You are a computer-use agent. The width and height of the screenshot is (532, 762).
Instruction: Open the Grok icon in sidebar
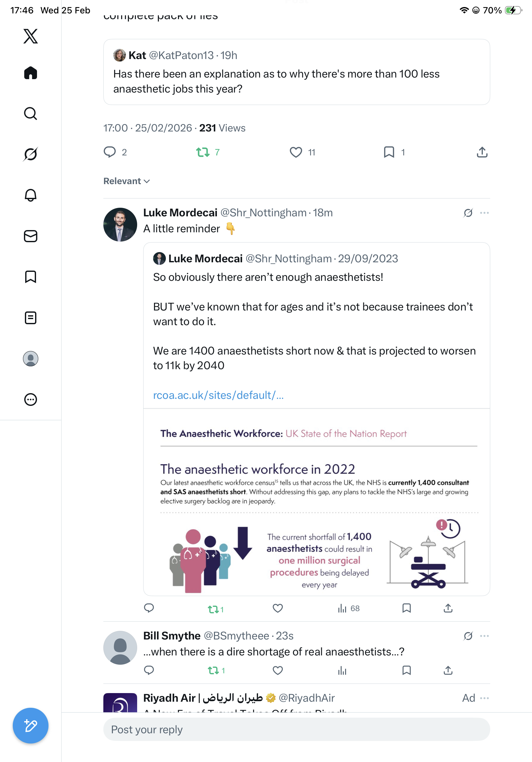point(31,154)
